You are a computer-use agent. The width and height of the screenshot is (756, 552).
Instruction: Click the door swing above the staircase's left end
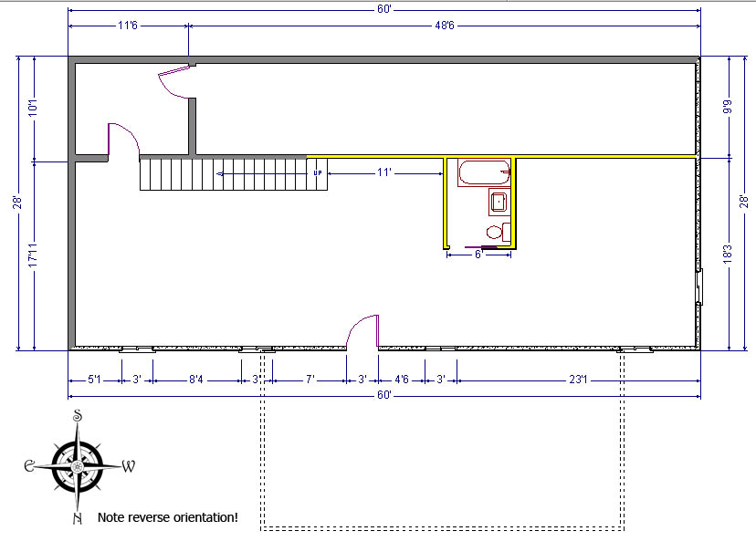[122, 139]
